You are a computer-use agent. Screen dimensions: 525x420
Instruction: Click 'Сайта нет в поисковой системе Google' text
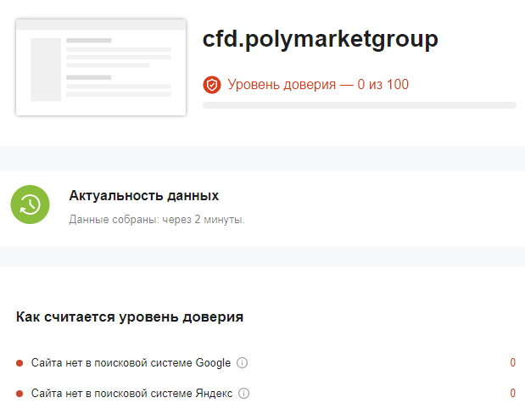131,363
